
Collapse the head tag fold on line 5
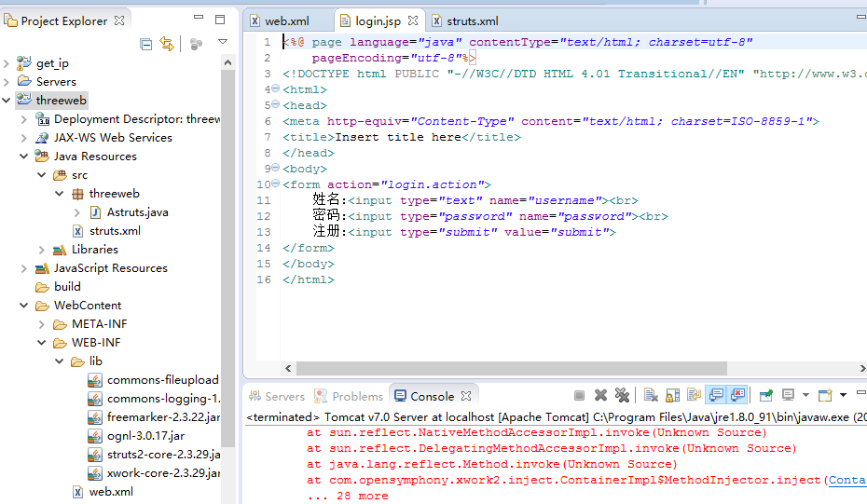(x=275, y=104)
